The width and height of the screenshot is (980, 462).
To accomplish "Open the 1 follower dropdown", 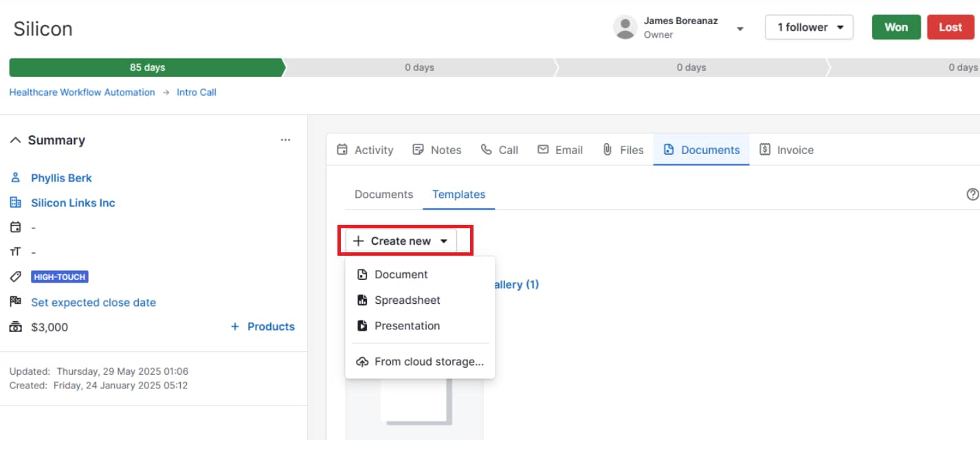I will click(809, 27).
